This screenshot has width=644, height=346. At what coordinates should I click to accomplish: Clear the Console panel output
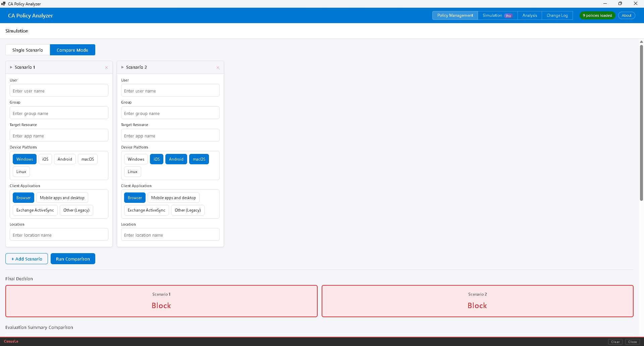(615, 342)
